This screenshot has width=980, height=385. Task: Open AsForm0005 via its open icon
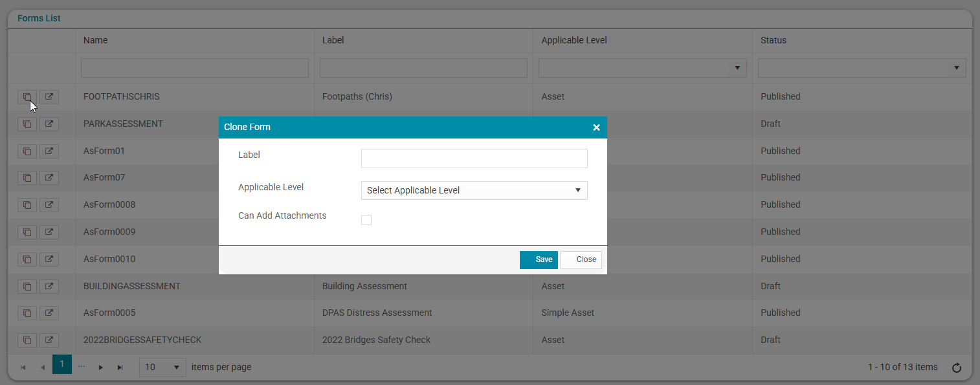(49, 313)
